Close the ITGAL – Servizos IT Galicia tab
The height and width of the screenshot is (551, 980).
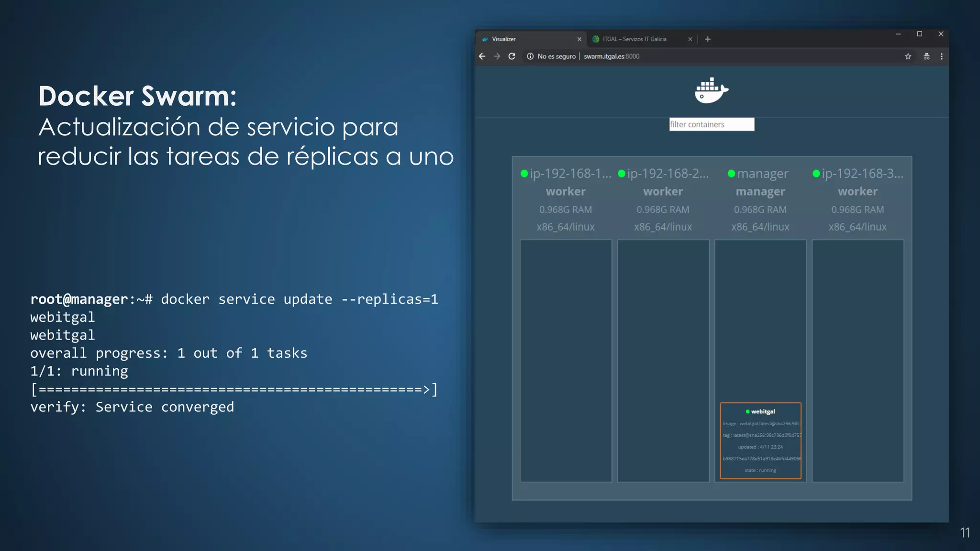pos(690,39)
